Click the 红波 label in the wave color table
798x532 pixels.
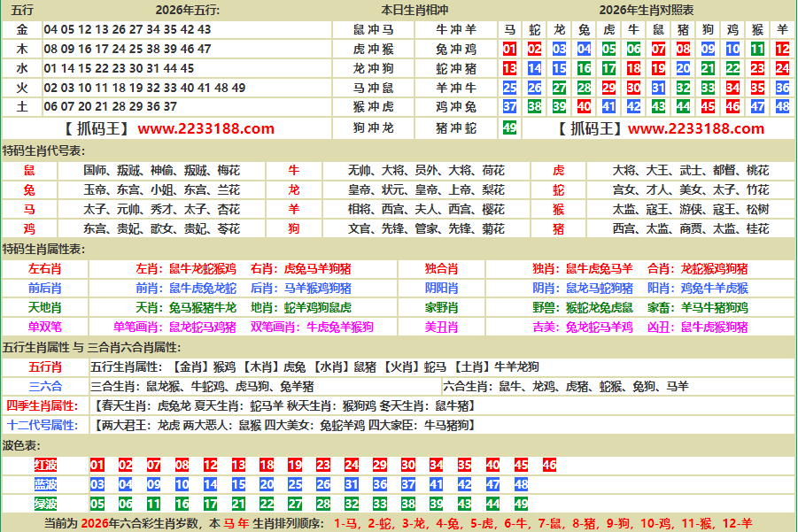pyautogui.click(x=45, y=465)
